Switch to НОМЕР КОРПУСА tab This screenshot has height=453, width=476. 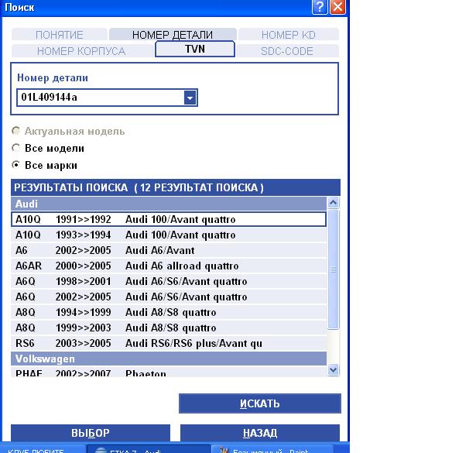click(x=80, y=51)
